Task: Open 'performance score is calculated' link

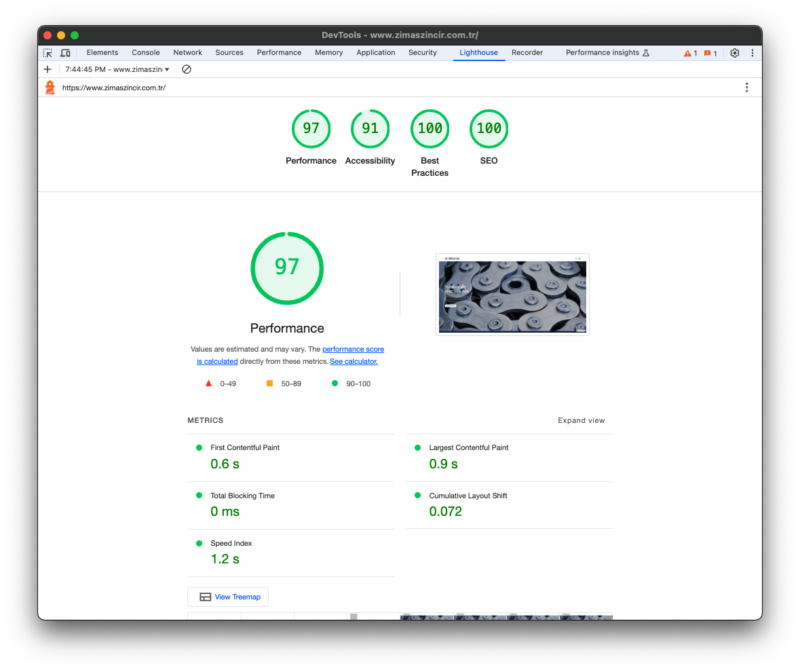Action: point(352,349)
